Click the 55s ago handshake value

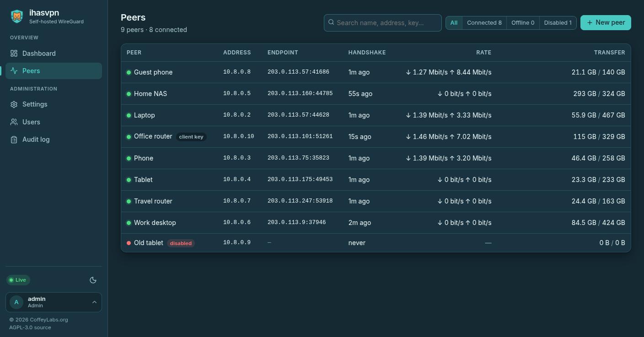(360, 94)
